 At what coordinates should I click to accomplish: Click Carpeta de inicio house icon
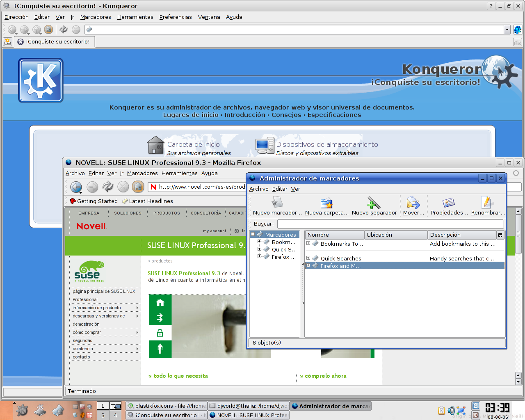(155, 145)
